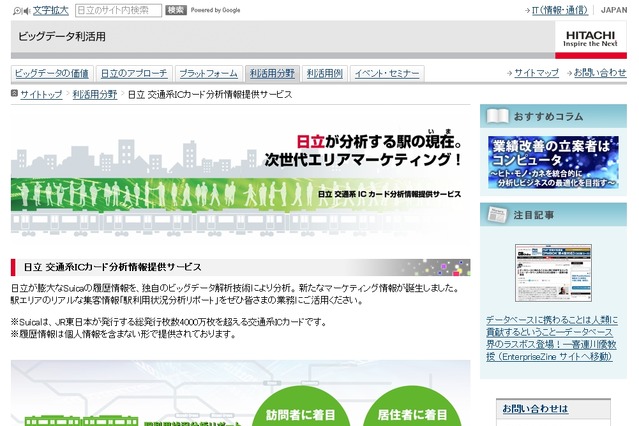
Task: Open the 文字拡大 link
Action: pyautogui.click(x=51, y=11)
